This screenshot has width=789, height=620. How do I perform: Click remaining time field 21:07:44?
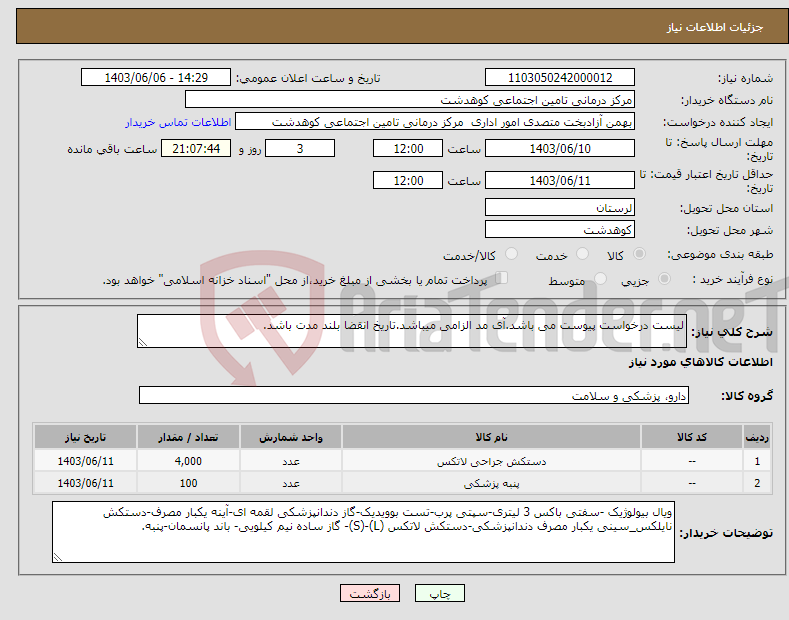196,148
